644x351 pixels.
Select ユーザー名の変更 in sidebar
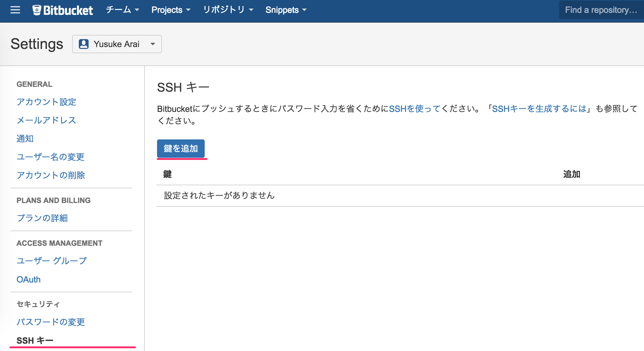50,157
